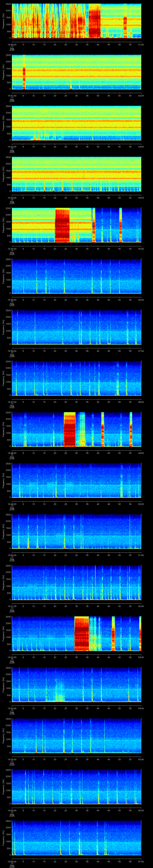Click the 19:43:00 start time label
The image size is (153, 868).
tap(12, 198)
